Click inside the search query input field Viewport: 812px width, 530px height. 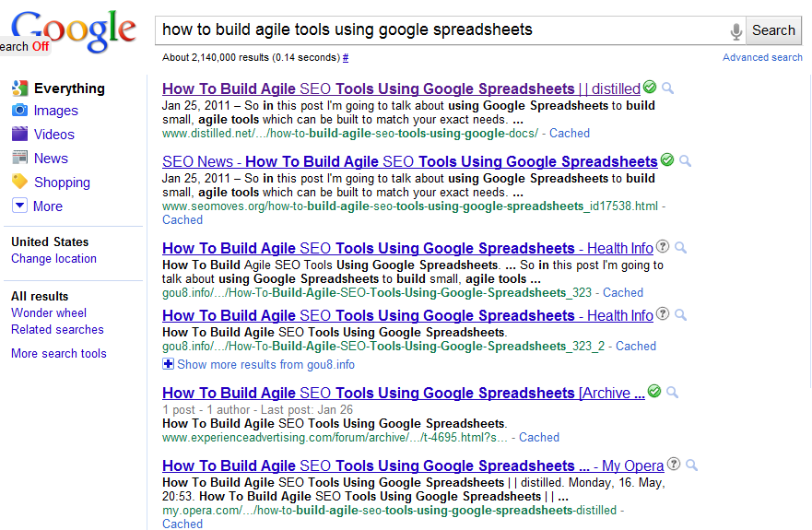442,30
